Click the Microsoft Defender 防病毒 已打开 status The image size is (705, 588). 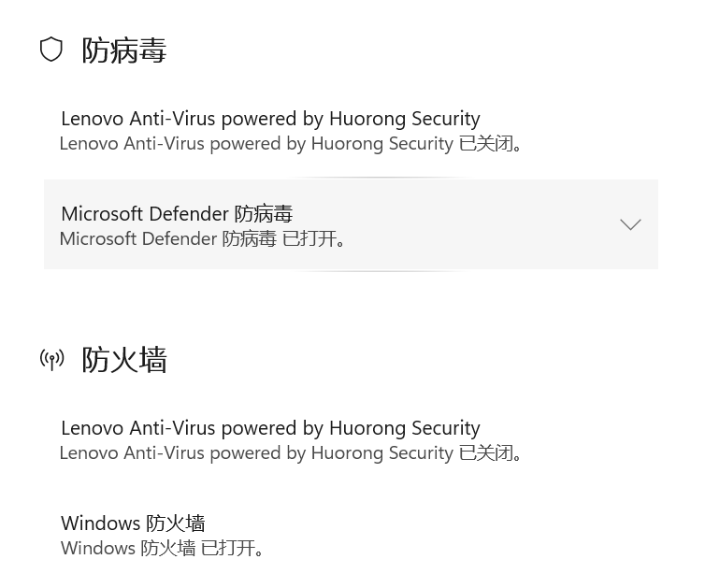click(x=203, y=238)
